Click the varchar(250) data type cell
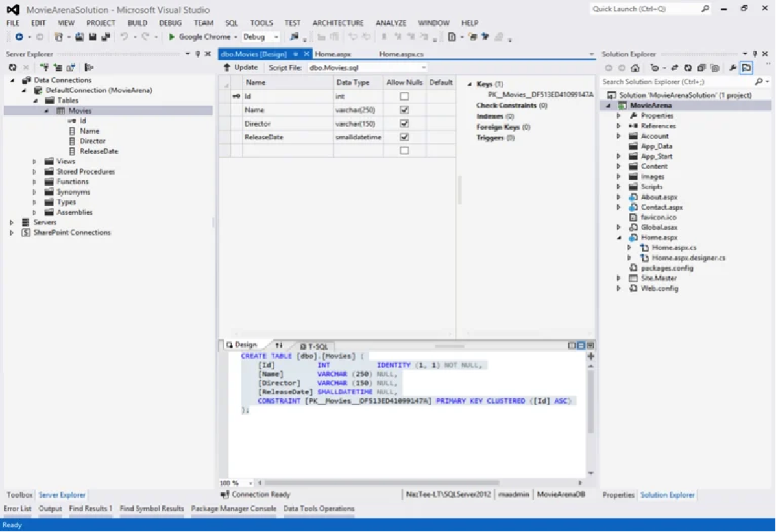Image resolution: width=776 pixels, height=532 pixels. [358, 110]
